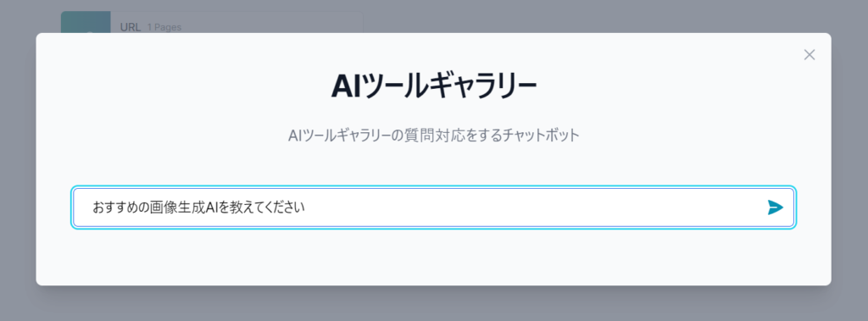Click the "1 Pages" count text
Image resolution: width=868 pixels, height=321 pixels.
(x=164, y=27)
